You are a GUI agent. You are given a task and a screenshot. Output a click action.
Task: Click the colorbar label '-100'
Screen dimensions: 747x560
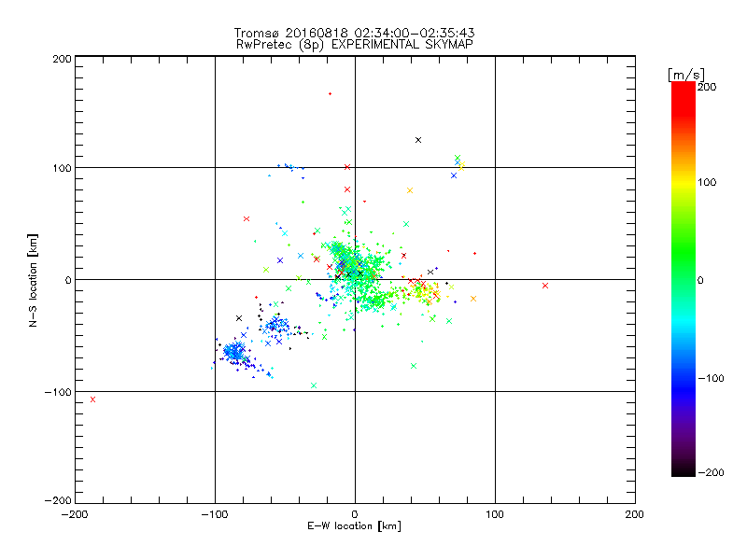(711, 378)
